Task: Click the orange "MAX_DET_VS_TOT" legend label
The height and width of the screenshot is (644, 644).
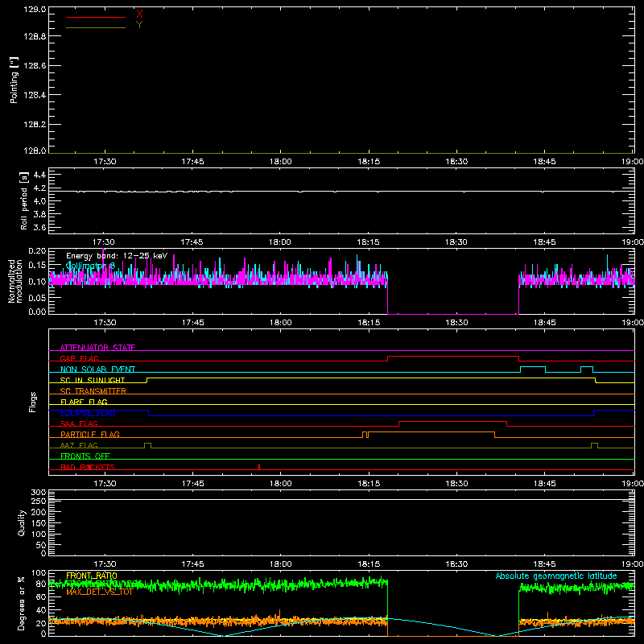Action: coord(100,592)
